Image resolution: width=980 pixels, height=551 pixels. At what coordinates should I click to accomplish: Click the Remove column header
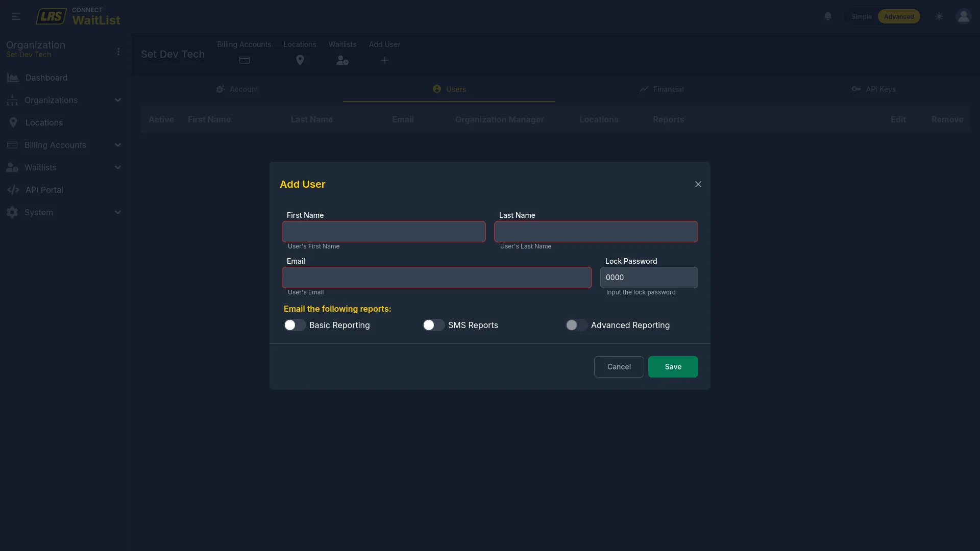click(x=947, y=119)
